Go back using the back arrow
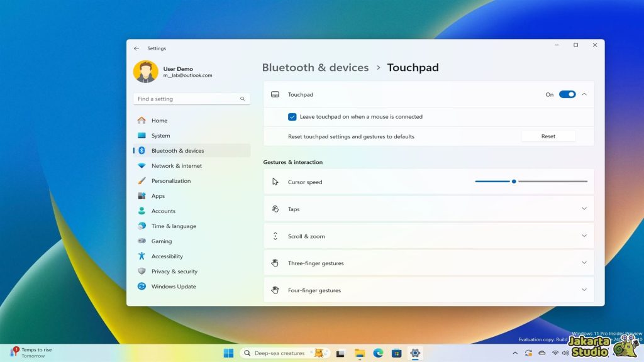Image resolution: width=644 pixels, height=362 pixels. click(136, 48)
